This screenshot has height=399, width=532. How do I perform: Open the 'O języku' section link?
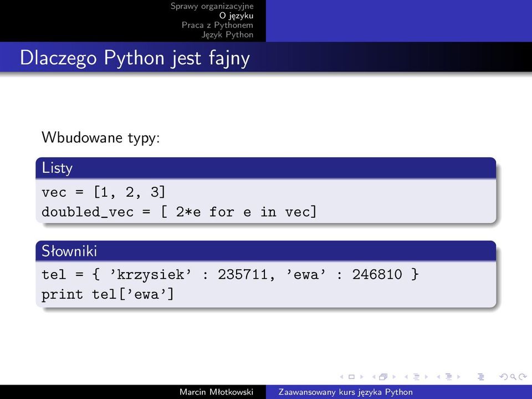pos(236,16)
